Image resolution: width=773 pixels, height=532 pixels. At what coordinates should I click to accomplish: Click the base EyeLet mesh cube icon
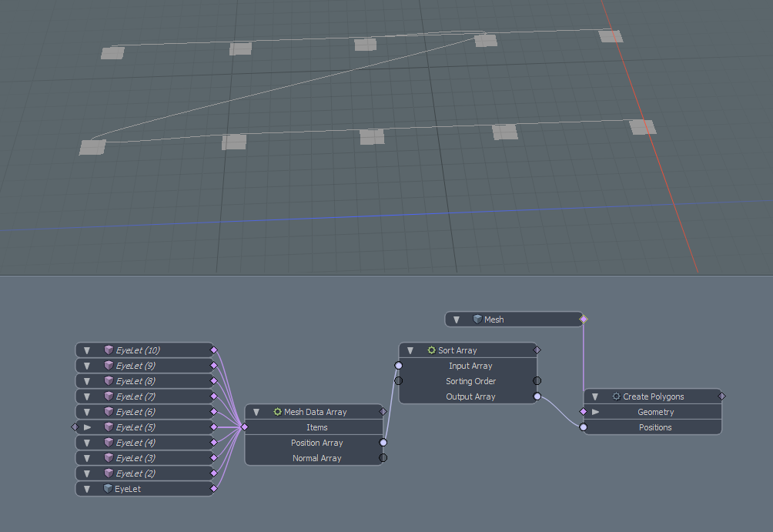(x=109, y=489)
